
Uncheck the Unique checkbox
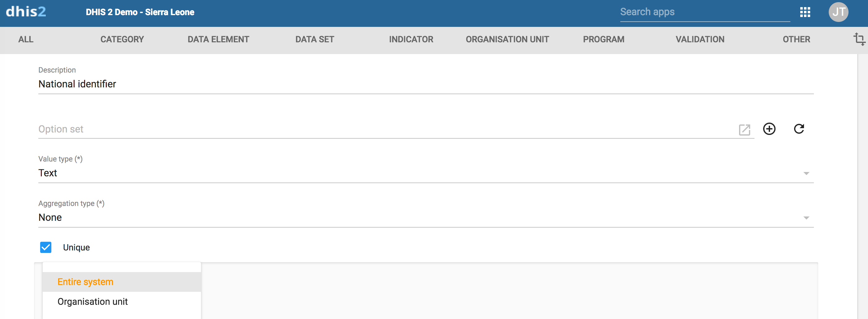(46, 247)
